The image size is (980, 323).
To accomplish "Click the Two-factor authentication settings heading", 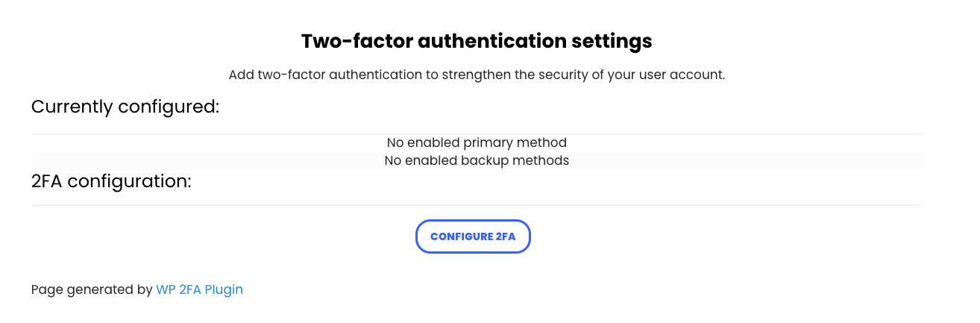I will point(477,41).
